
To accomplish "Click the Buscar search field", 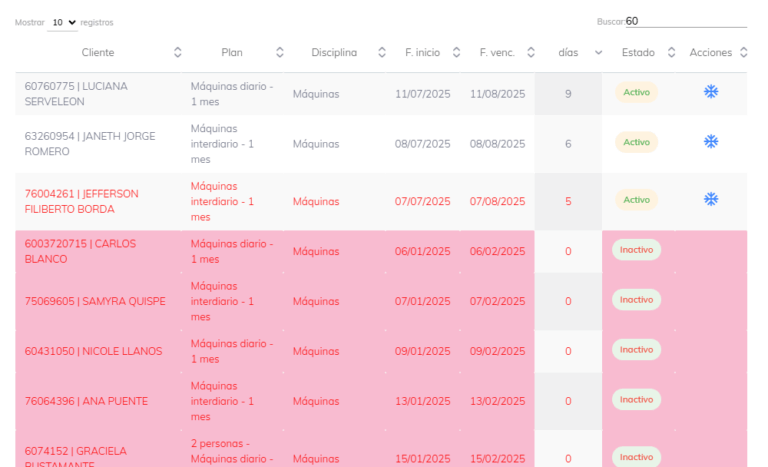I will (685, 21).
